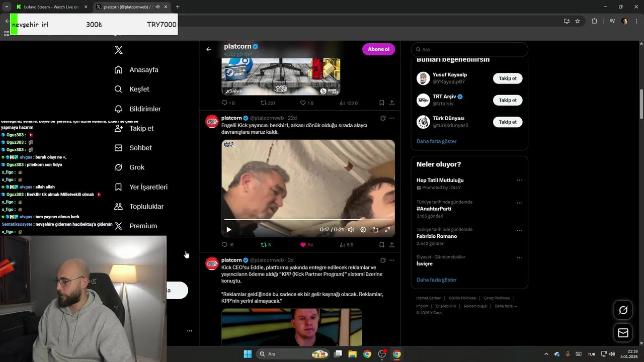Click the Abone ol button

click(378, 49)
